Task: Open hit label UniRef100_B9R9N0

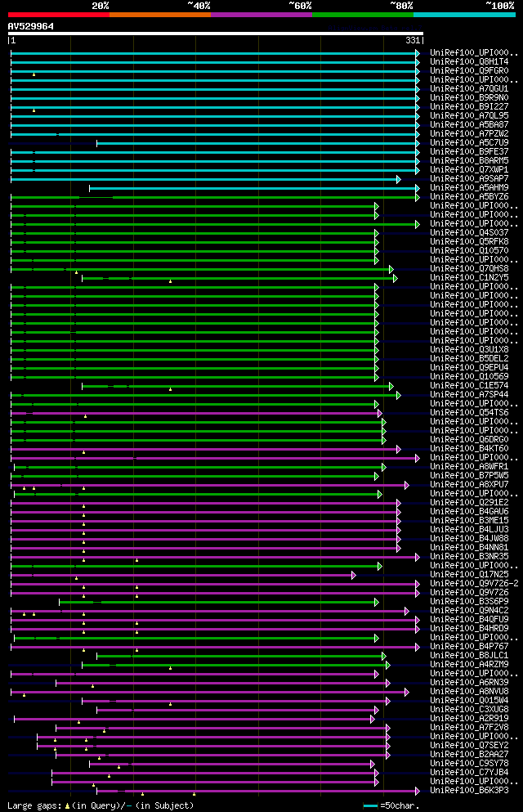Action: point(469,97)
